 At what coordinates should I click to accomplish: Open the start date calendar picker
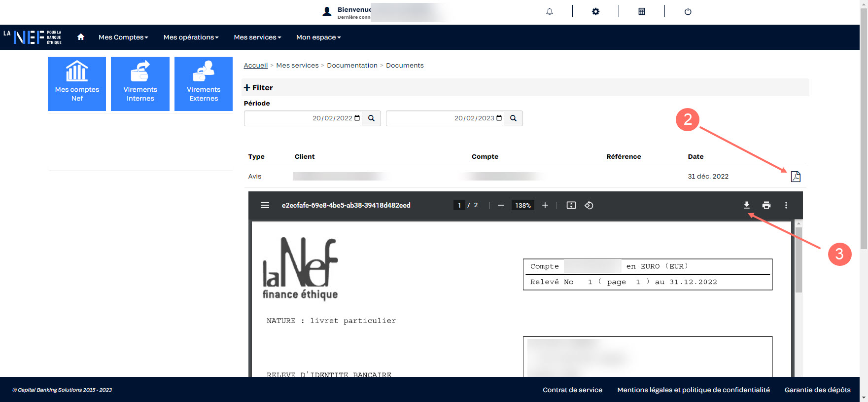point(357,118)
